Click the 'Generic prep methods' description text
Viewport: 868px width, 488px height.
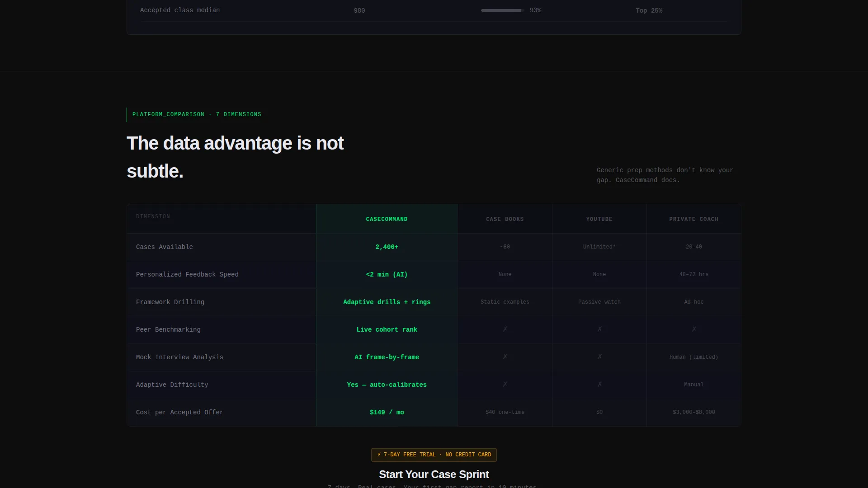coord(665,175)
